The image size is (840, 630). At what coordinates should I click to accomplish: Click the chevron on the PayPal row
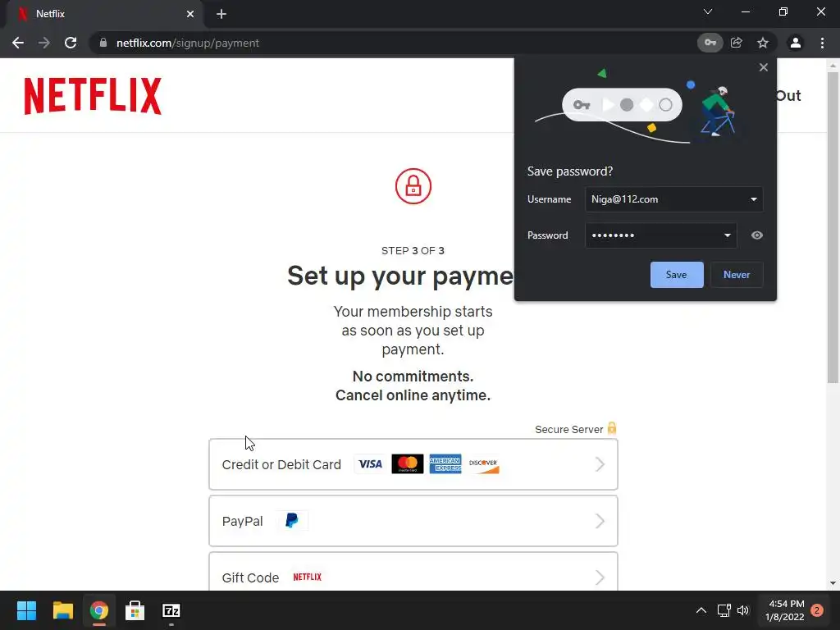pyautogui.click(x=600, y=521)
